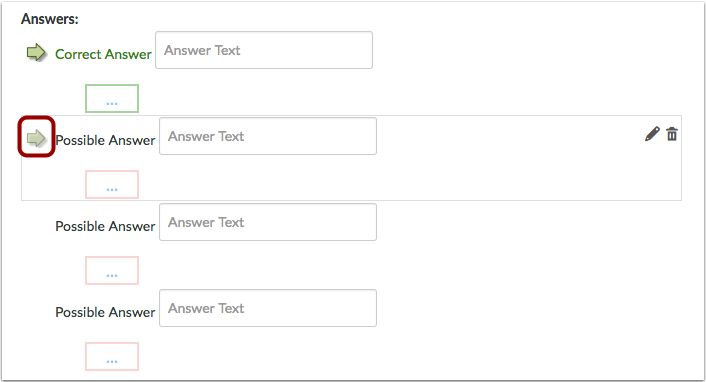Open pink comment box under first Possible Answer

pos(112,184)
